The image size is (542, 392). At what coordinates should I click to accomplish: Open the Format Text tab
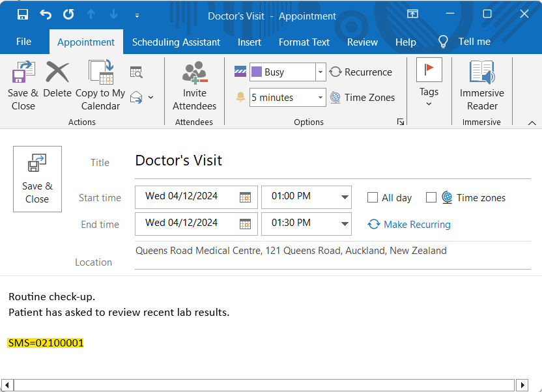[304, 42]
